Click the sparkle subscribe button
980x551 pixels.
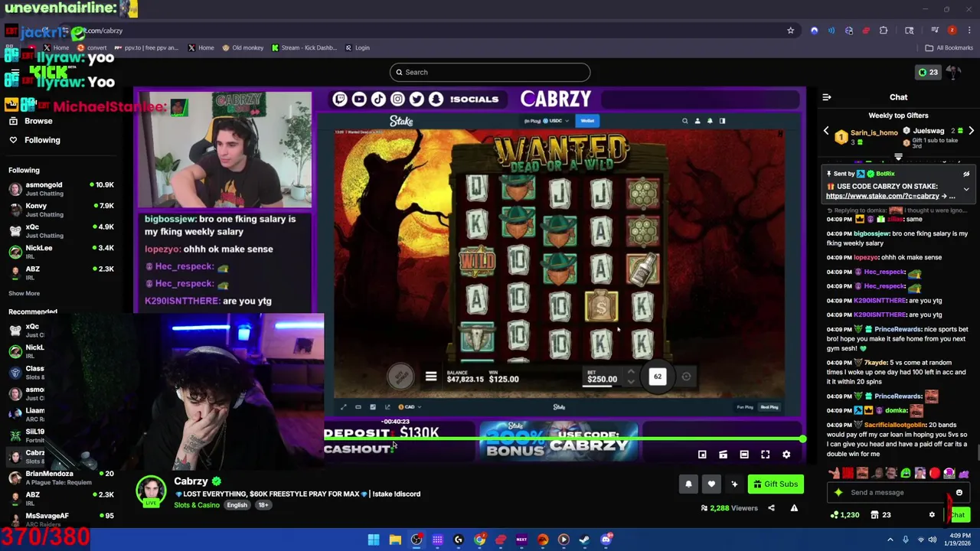(x=734, y=484)
